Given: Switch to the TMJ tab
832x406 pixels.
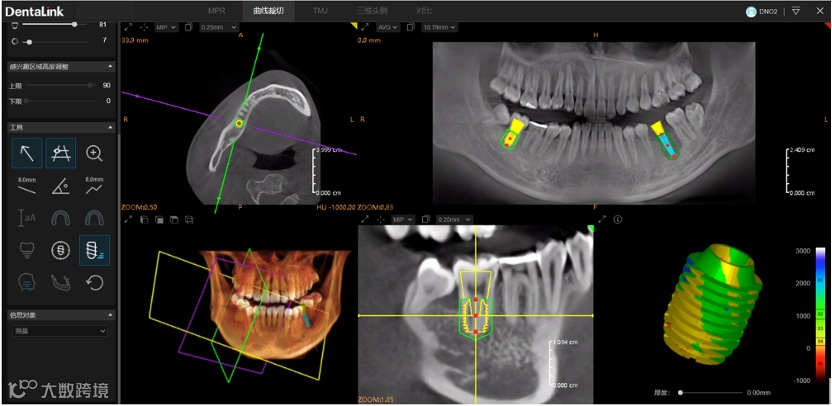Looking at the screenshot, I should [x=320, y=11].
